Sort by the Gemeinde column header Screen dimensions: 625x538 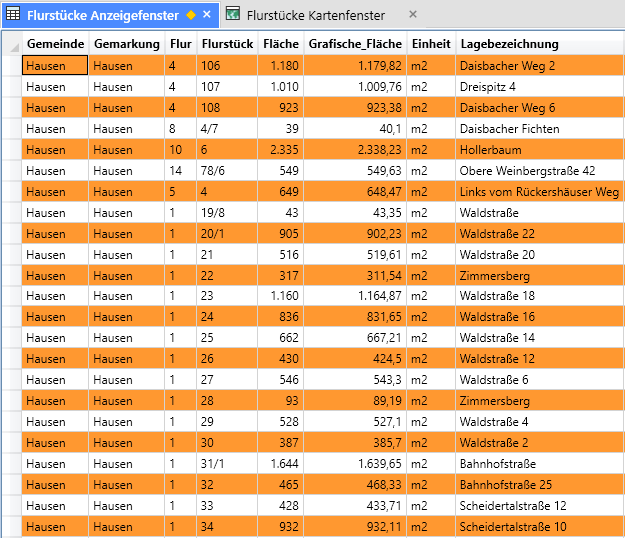pos(55,44)
